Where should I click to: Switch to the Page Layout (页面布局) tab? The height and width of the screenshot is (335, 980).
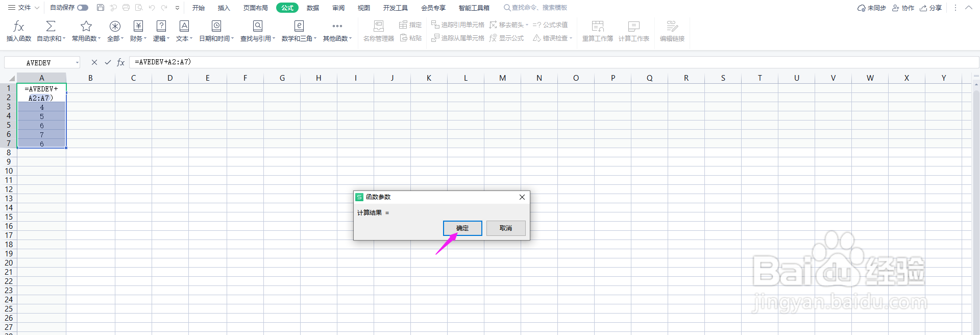point(256,8)
